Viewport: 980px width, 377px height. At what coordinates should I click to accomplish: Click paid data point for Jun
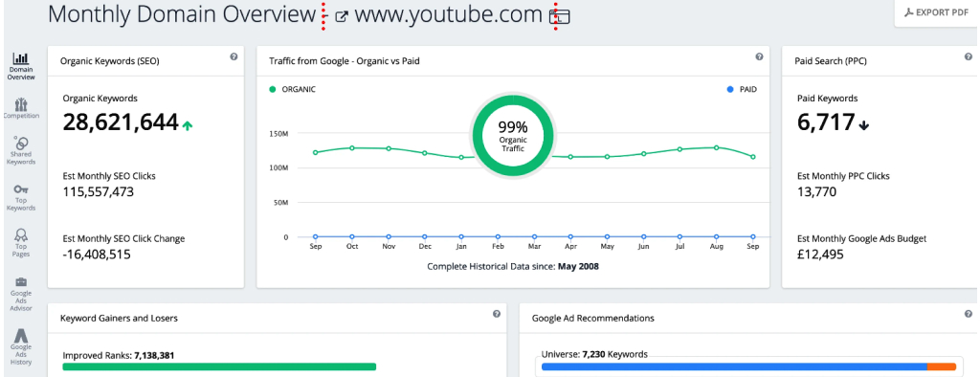pyautogui.click(x=644, y=237)
